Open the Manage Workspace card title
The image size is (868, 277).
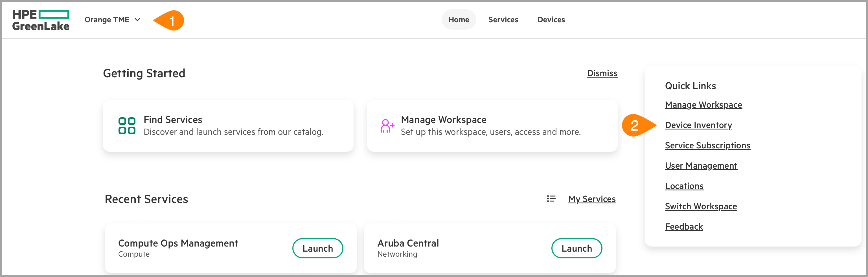443,120
